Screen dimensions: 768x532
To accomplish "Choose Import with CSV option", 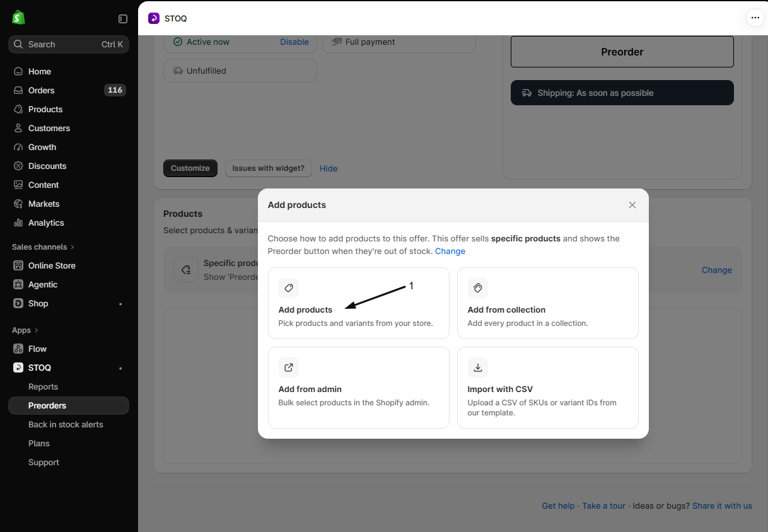I will pyautogui.click(x=548, y=388).
